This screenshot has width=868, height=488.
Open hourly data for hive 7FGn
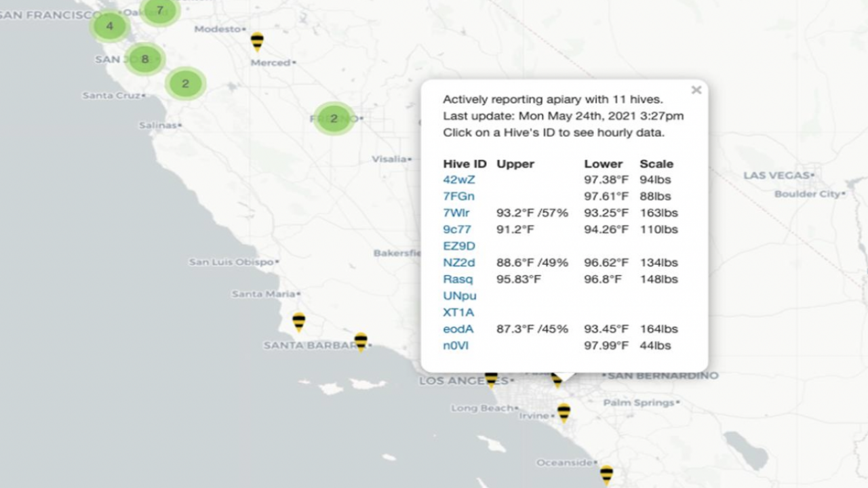tap(458, 197)
